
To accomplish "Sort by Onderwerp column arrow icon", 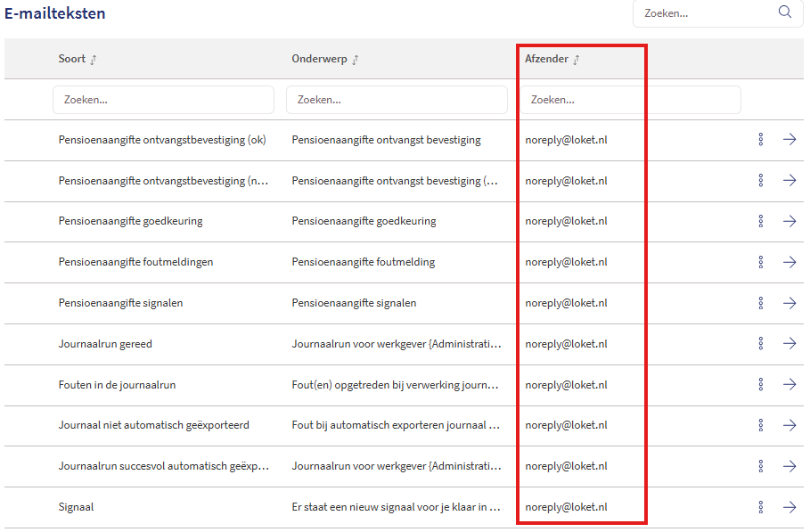I will [355, 60].
